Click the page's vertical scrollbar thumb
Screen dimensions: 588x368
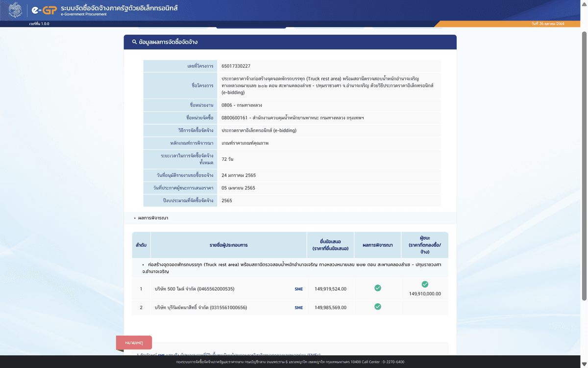tap(584, 167)
